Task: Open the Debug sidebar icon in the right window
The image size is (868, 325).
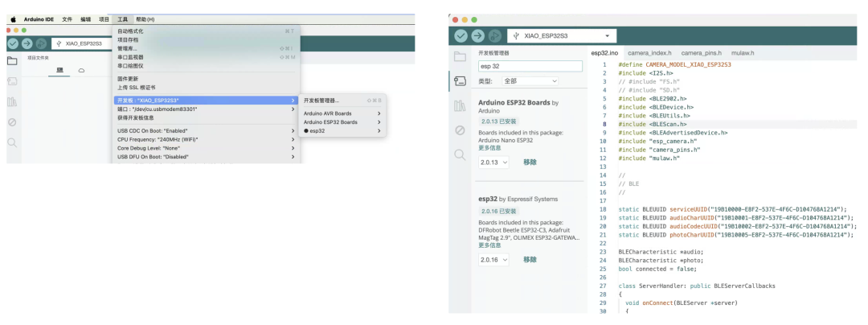Action: click(x=460, y=130)
